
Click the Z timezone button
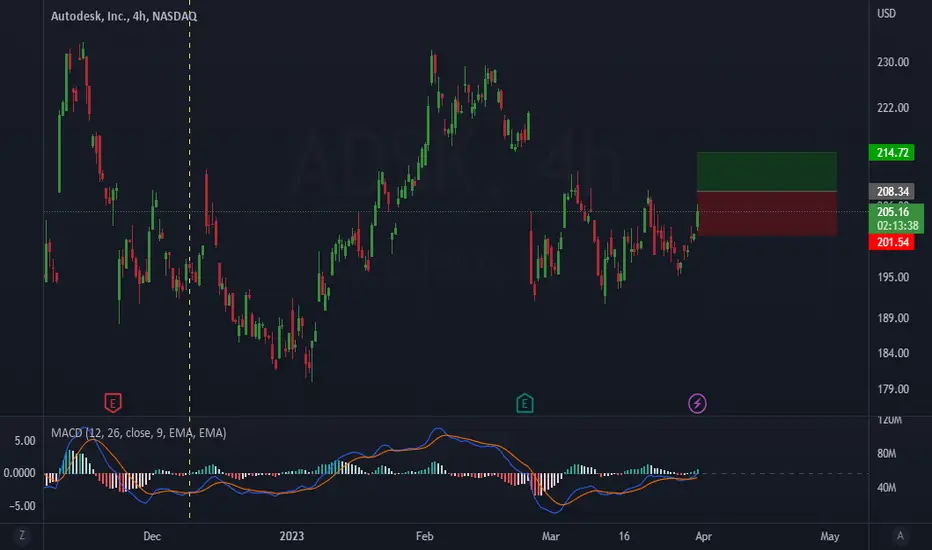click(x=22, y=536)
